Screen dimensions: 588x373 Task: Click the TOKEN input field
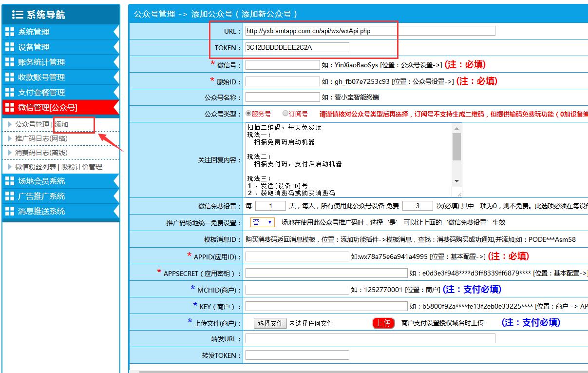click(297, 47)
